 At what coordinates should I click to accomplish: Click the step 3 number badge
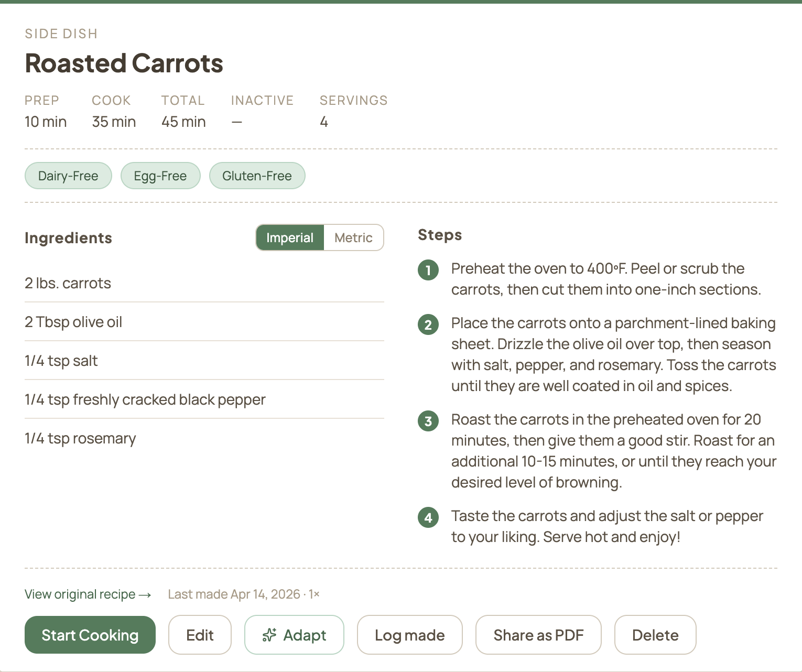click(x=428, y=421)
